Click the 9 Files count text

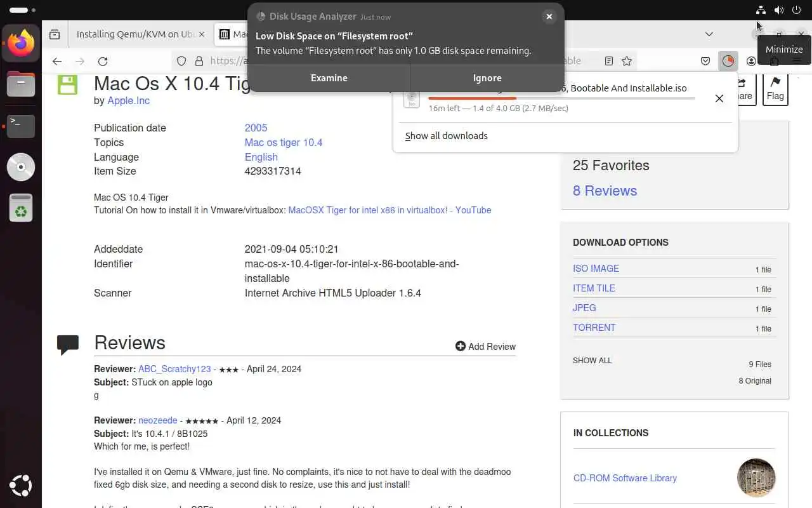pos(760,364)
